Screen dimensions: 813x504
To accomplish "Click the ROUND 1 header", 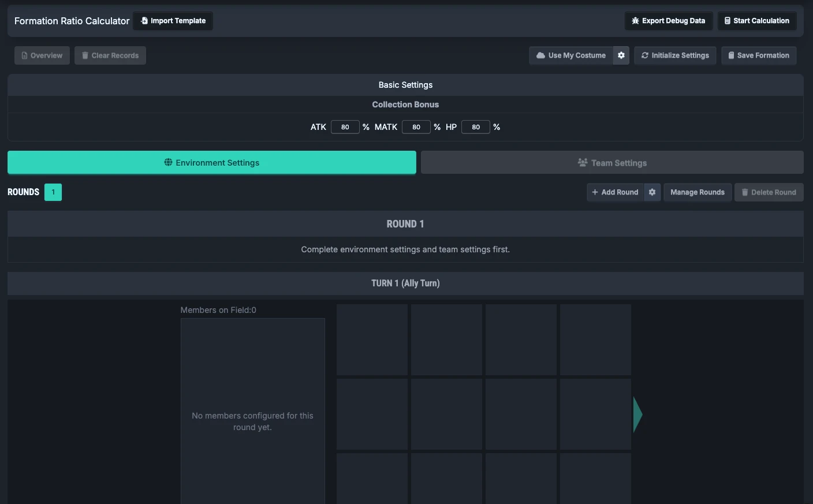I will [x=405, y=224].
